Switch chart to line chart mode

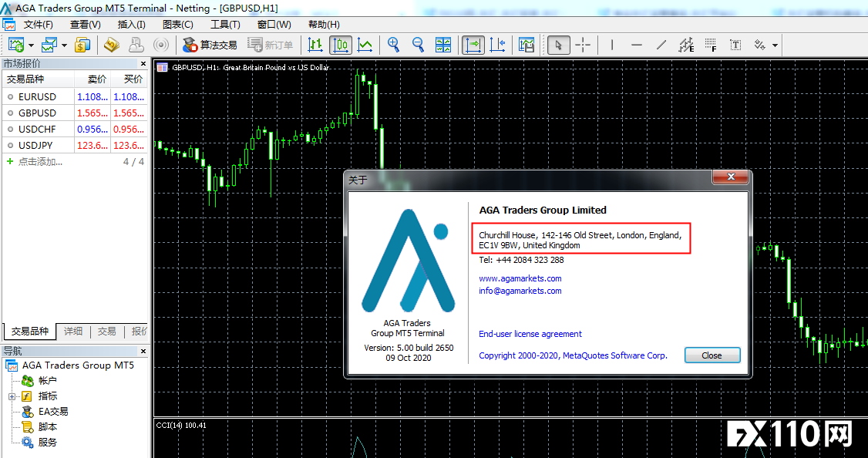pyautogui.click(x=365, y=45)
